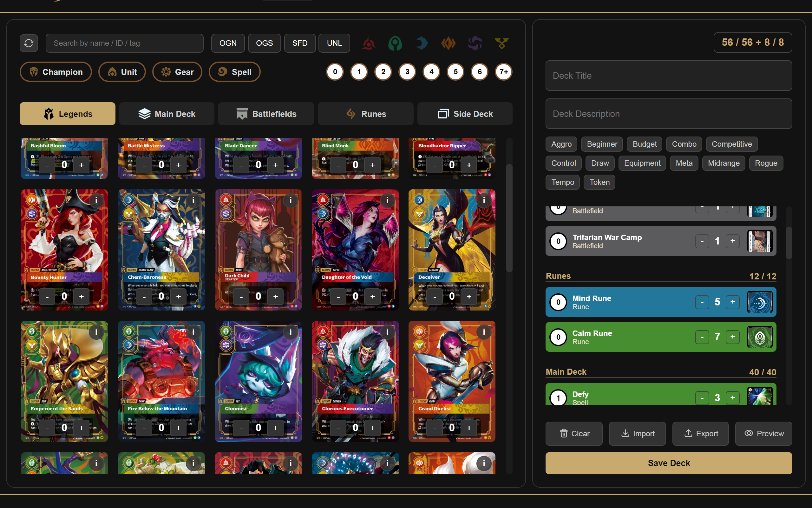Image resolution: width=812 pixels, height=508 pixels.
Task: Open the Side Deck tab
Action: coord(465,114)
